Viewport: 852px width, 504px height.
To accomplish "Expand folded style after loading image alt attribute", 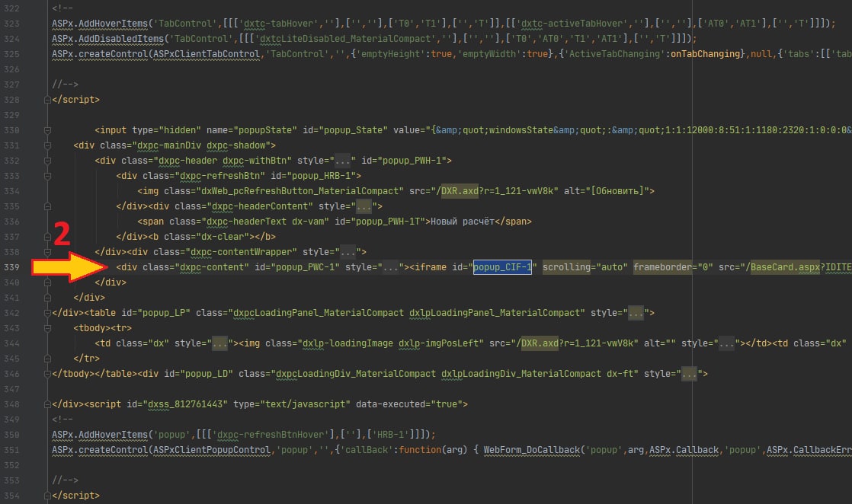I will pos(726,343).
